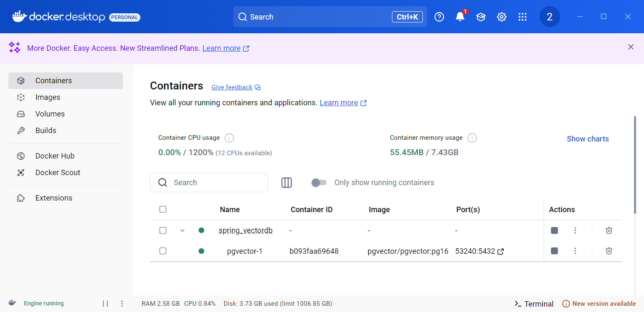
Task: Delete the spring_vectordb group
Action: (609, 230)
